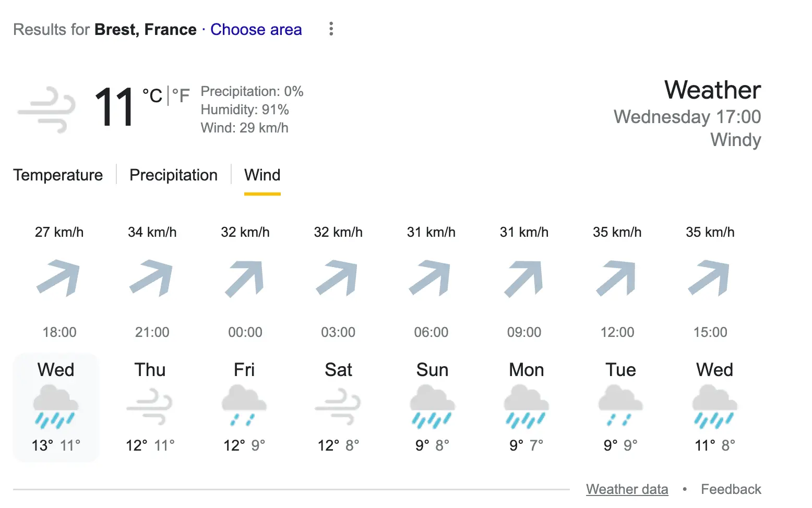Select Friday's light rain forecast icon
Viewport: 812px width, 508px height.
244,406
